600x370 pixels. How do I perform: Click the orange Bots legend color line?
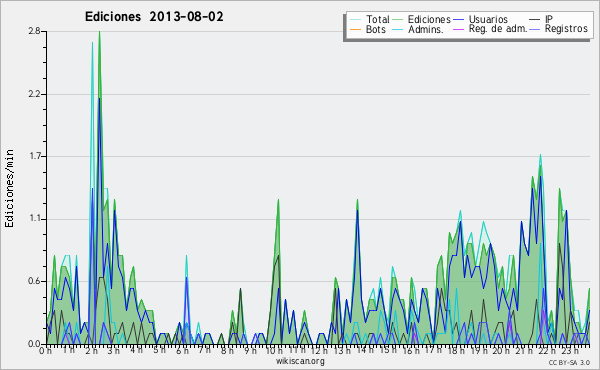[355, 29]
